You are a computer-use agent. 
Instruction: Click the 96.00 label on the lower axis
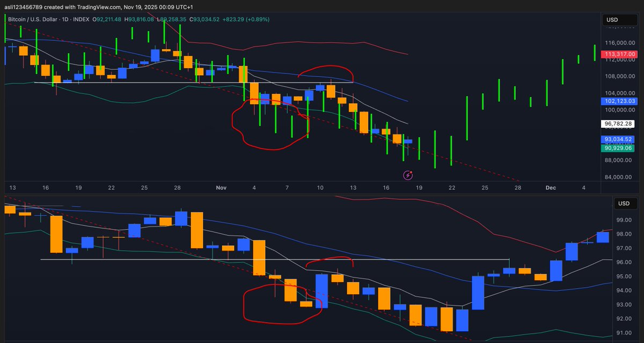click(x=624, y=262)
